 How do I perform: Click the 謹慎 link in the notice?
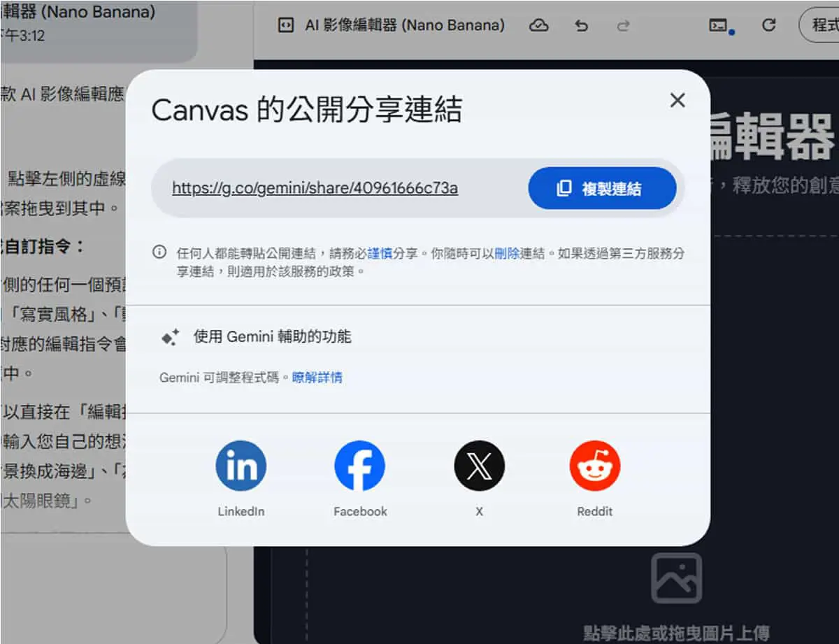tap(380, 254)
